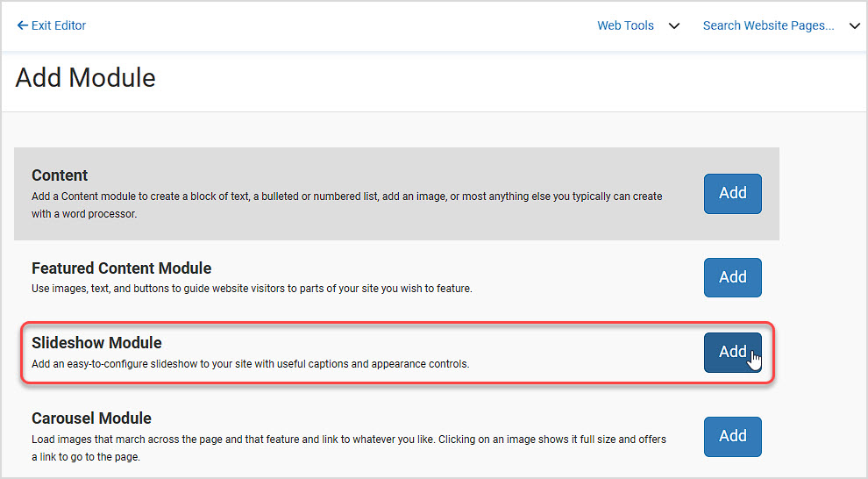This screenshot has height=479, width=868.
Task: Click the back arrow beside Exit Editor
Action: (x=22, y=25)
